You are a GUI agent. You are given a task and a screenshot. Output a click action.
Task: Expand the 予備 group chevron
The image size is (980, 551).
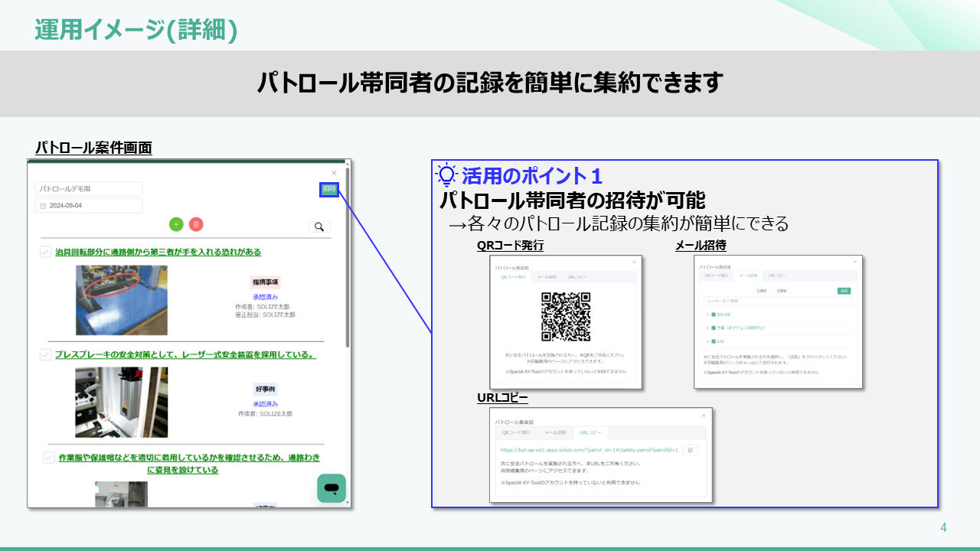coord(707,328)
